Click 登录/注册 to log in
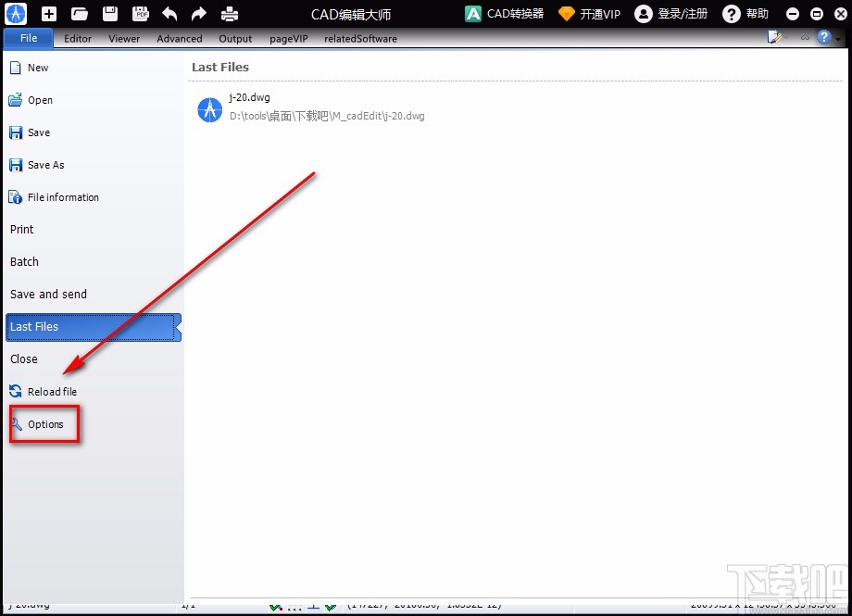 (671, 14)
